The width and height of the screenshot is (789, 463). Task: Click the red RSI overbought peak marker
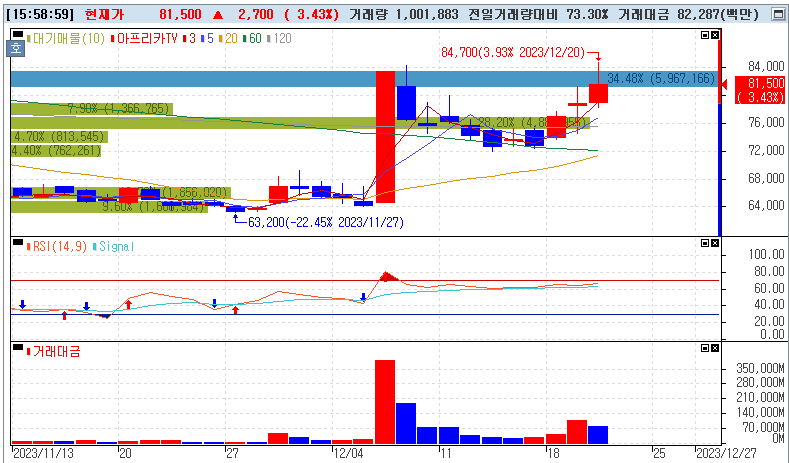click(388, 276)
